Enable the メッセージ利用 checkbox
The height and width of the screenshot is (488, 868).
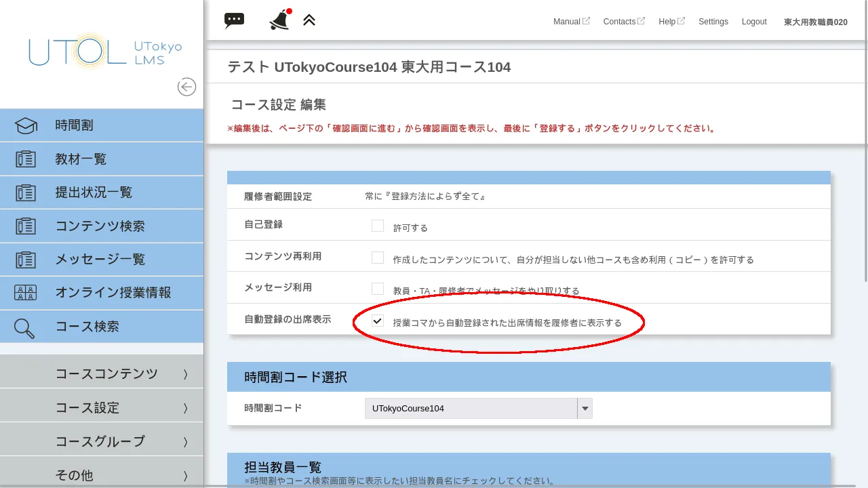(378, 287)
